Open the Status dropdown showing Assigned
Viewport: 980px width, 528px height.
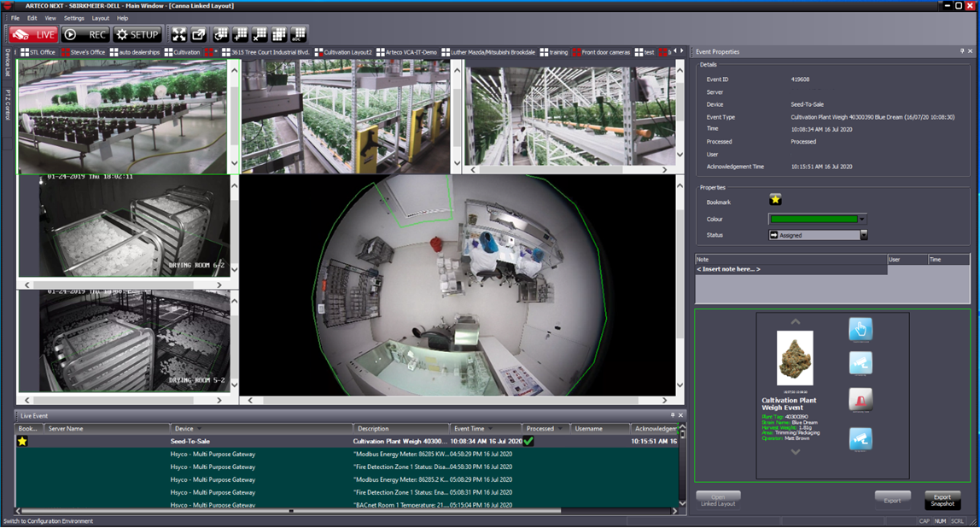(865, 235)
